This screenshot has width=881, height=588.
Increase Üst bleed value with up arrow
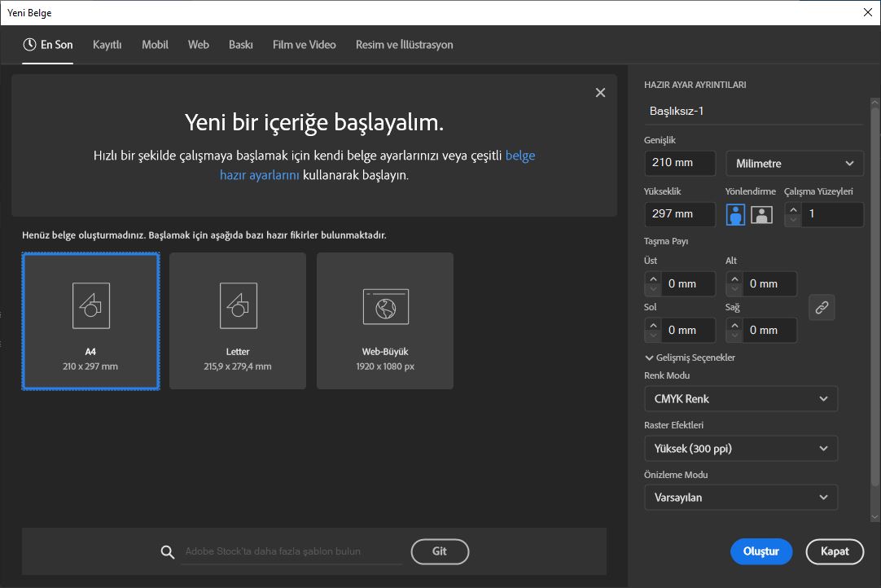653,279
